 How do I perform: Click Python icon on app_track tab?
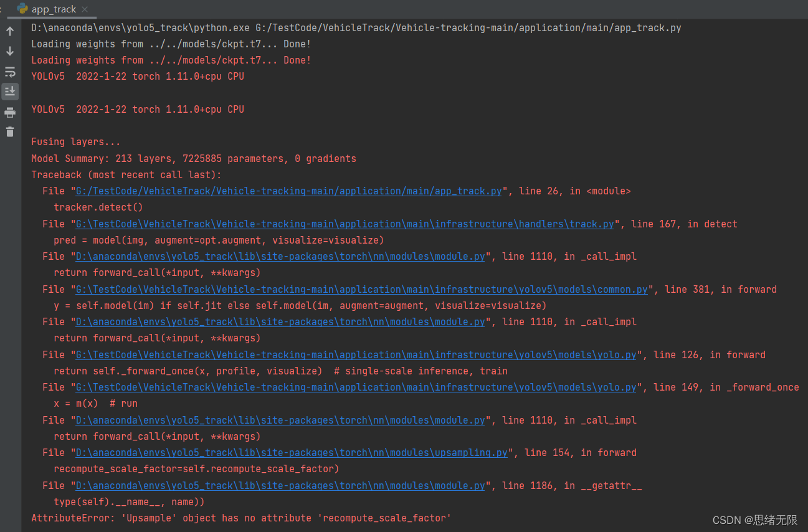coord(22,9)
